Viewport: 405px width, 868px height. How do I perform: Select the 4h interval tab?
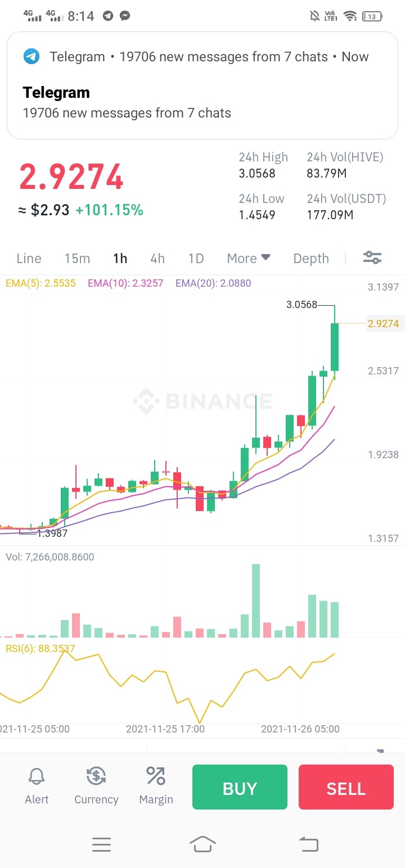point(157,258)
